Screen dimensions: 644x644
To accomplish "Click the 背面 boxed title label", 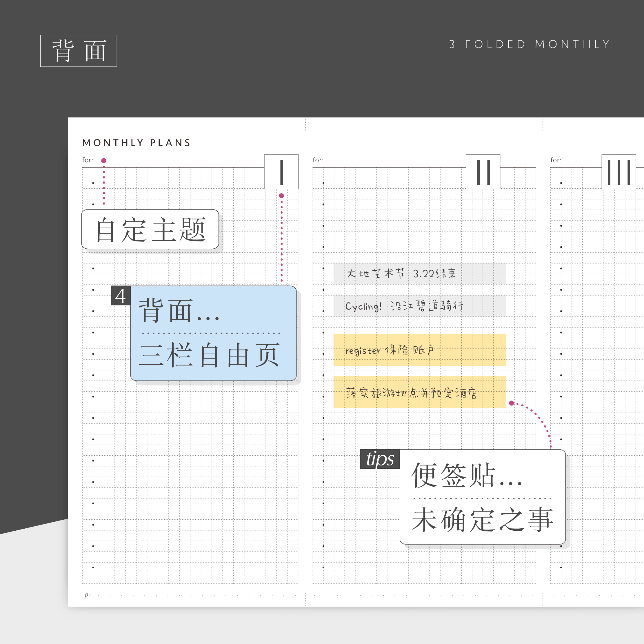I will click(x=79, y=51).
